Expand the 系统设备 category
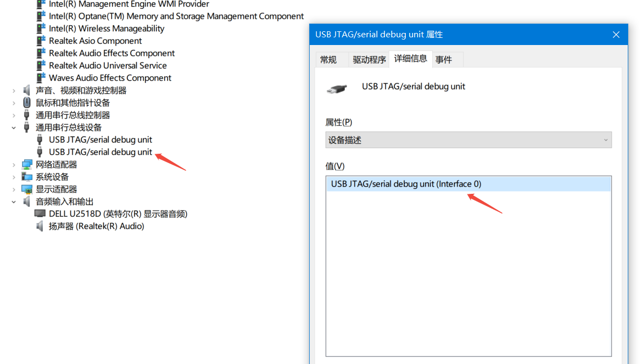The image size is (642, 364). click(14, 177)
